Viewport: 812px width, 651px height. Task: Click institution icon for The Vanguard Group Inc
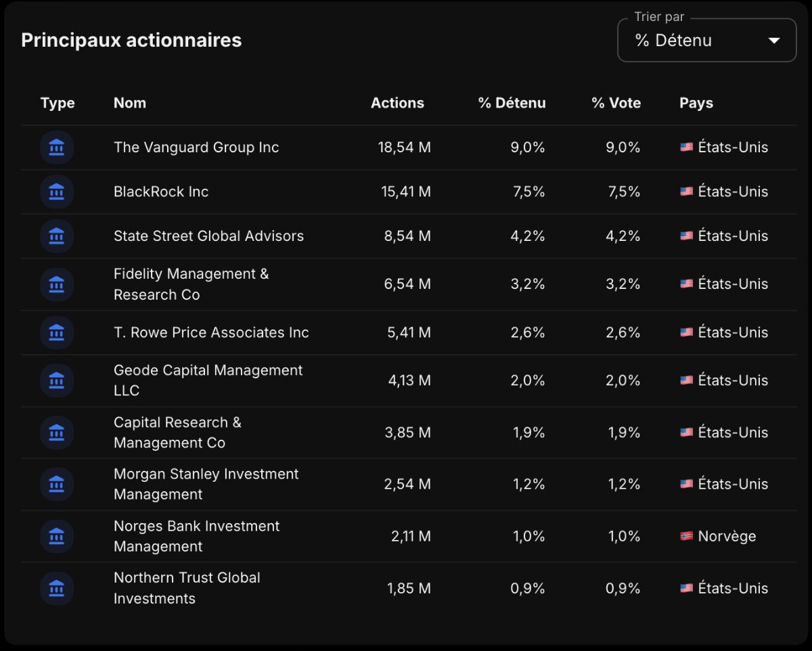(x=57, y=148)
